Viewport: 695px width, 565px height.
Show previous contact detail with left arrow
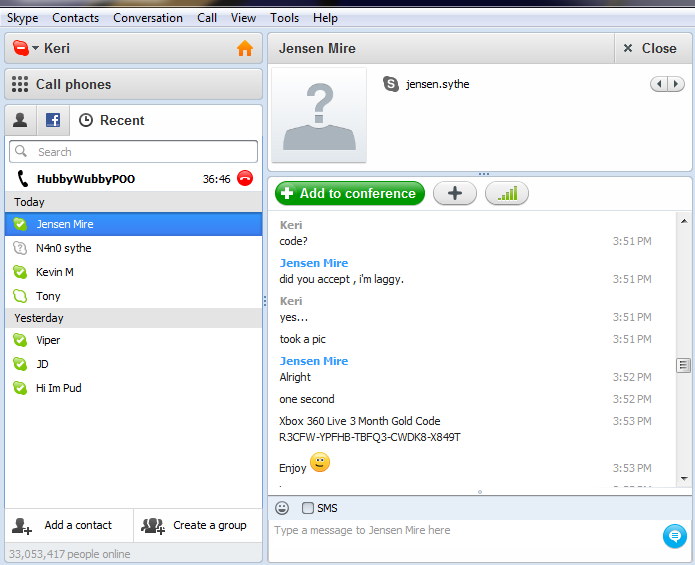click(x=659, y=84)
